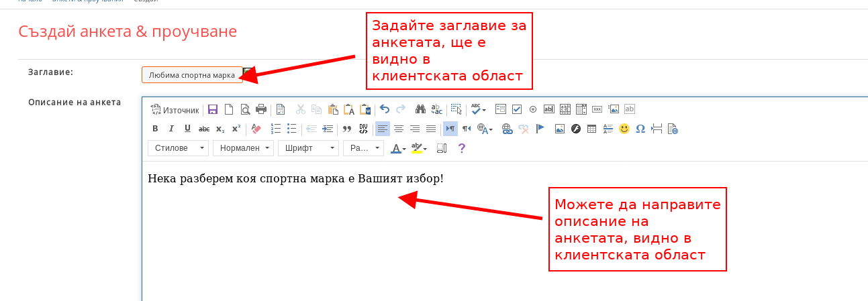Toggle italic text style
868x301 pixels.
pos(171,129)
